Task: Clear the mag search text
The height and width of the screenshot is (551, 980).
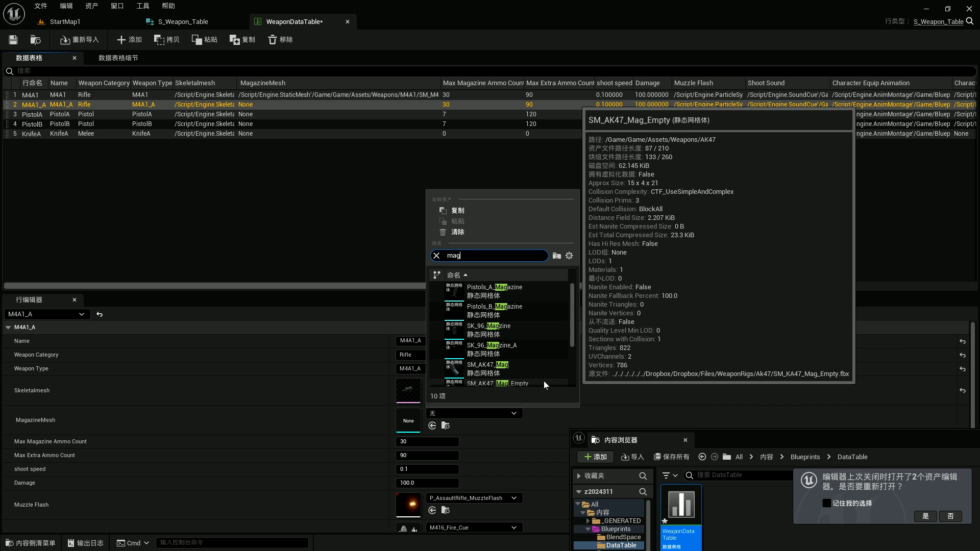Action: coord(436,256)
